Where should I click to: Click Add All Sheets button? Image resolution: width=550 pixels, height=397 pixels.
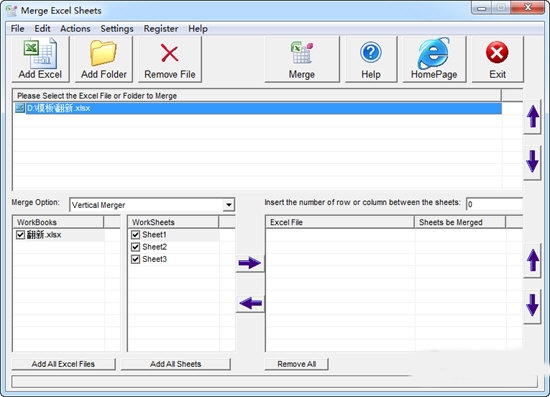176,364
